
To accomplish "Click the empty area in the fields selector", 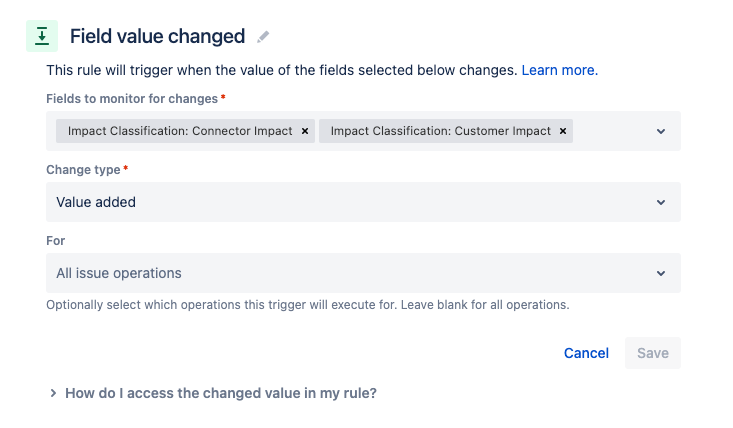I will 612,131.
